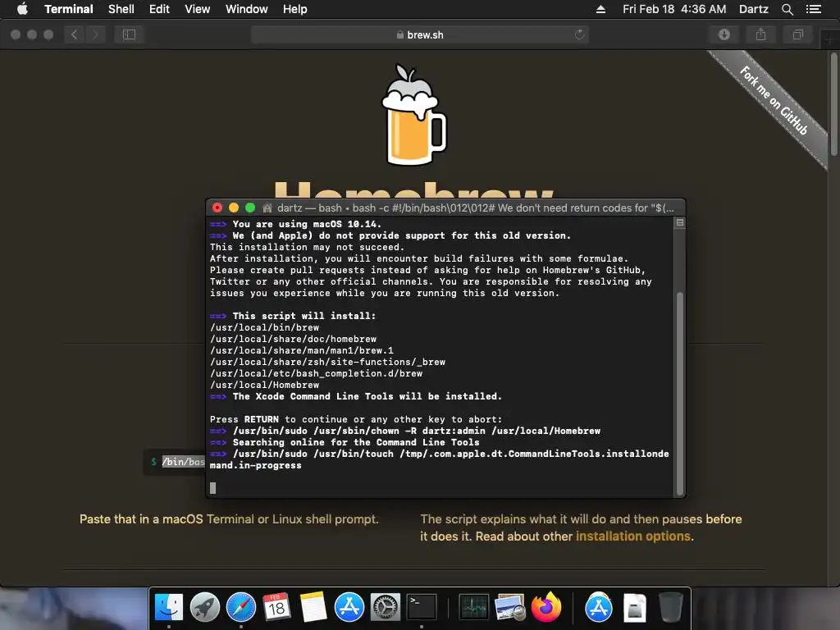Click the Safari Share button
840x630 pixels.
coord(760,34)
